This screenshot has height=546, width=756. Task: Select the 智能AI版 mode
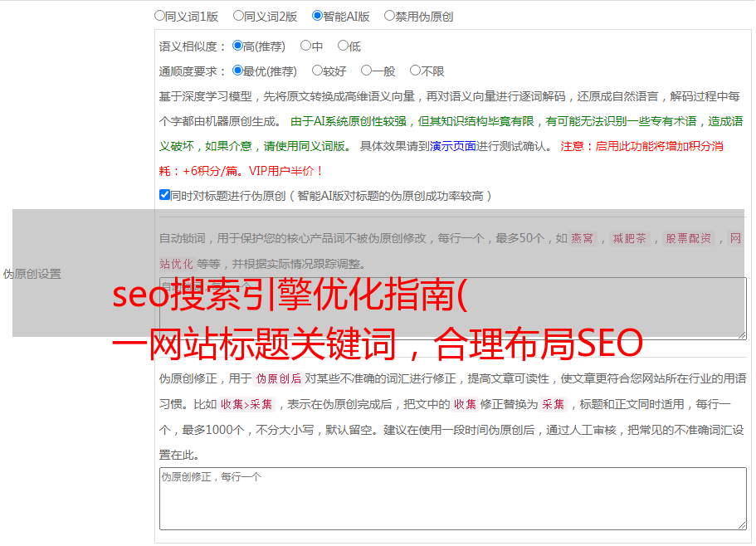(x=318, y=16)
